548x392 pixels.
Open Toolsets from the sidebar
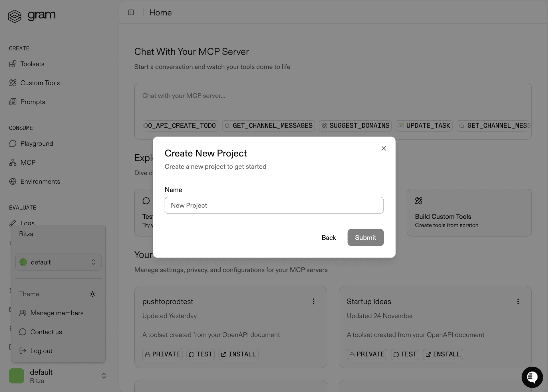(x=32, y=64)
